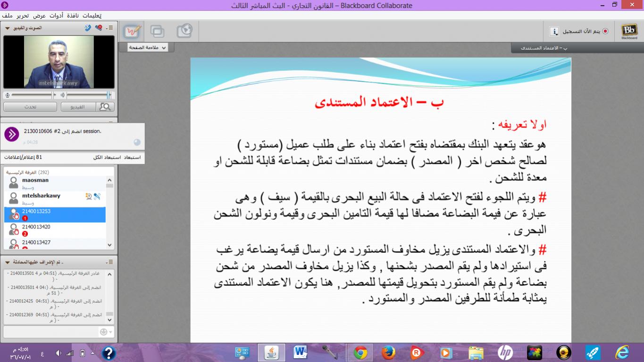Click the الفيديو video button
The width and height of the screenshot is (644, 362).
[x=78, y=107]
